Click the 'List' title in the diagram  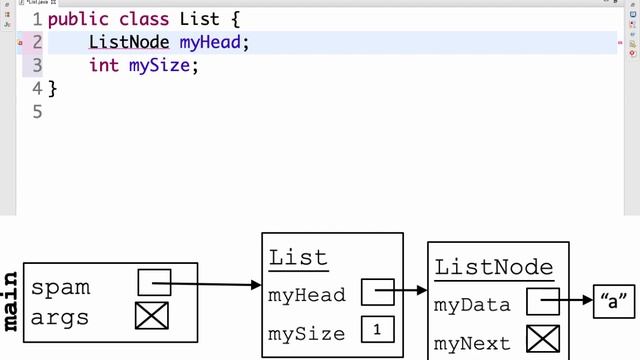[x=298, y=258]
